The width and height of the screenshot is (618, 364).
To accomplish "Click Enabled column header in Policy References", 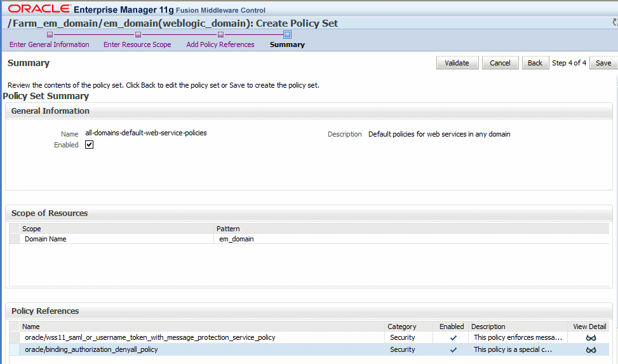I will click(452, 327).
